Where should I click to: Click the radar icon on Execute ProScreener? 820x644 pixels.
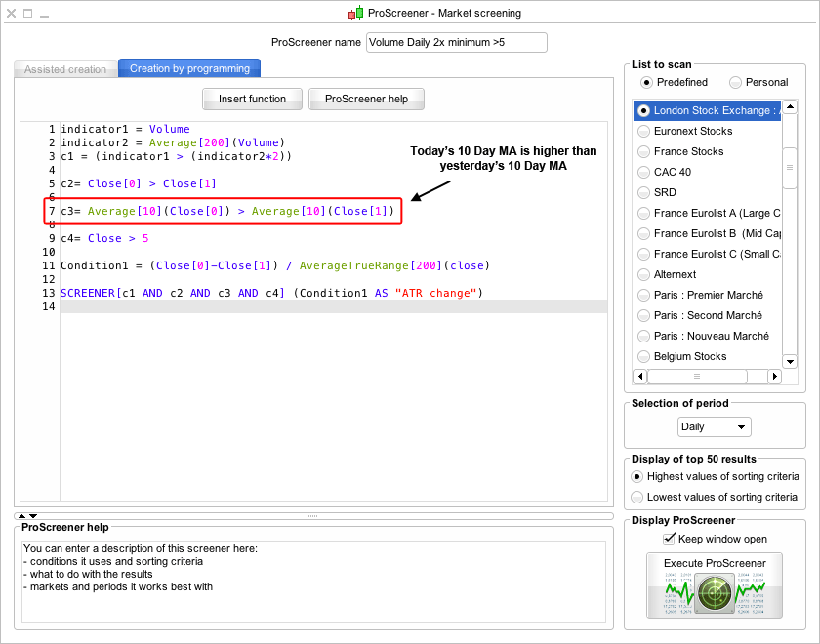pos(715,592)
